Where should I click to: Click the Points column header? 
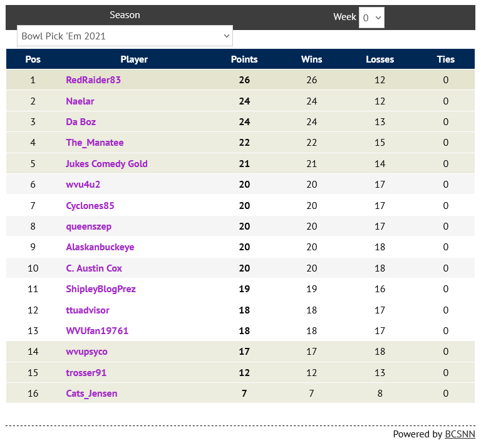(x=244, y=59)
